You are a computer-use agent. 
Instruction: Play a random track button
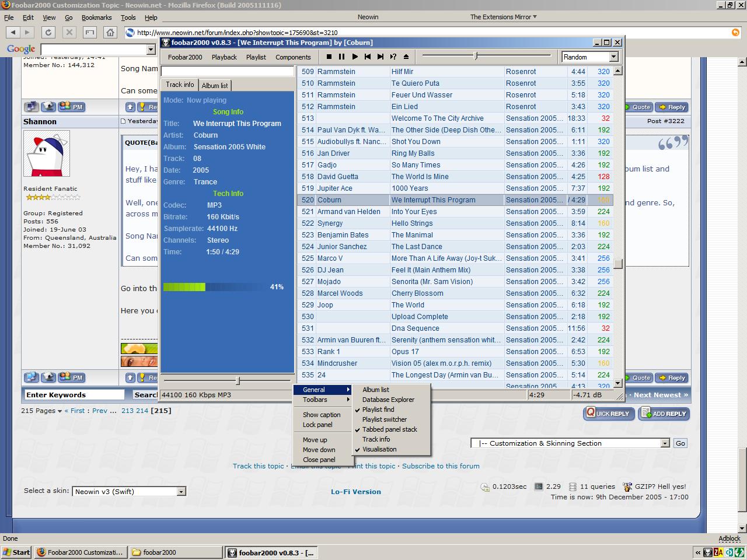[x=393, y=57]
